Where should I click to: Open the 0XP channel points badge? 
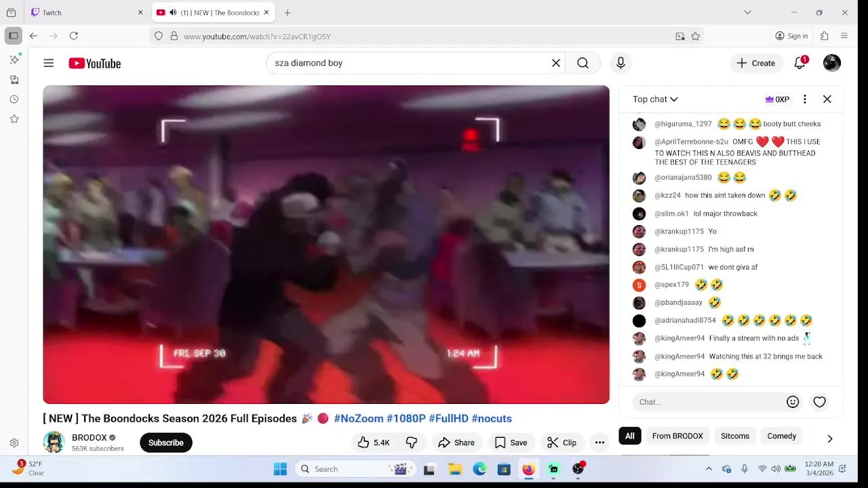[x=777, y=99]
